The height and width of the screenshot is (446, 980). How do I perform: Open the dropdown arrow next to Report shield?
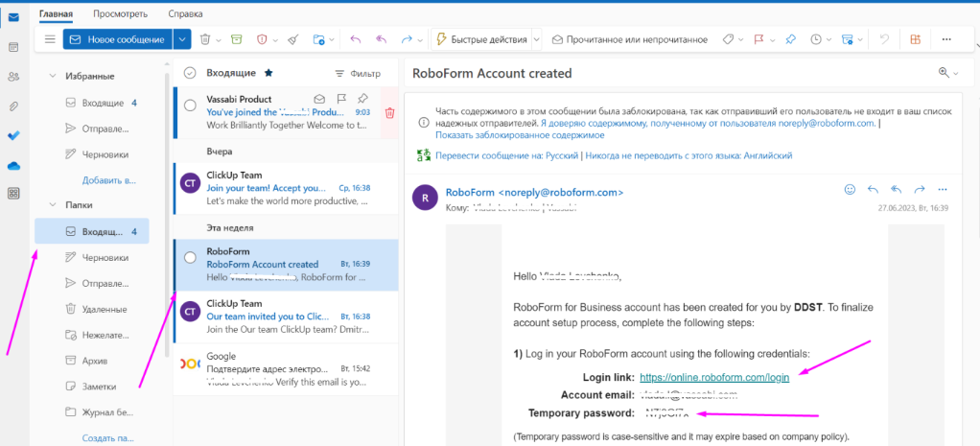(x=275, y=40)
